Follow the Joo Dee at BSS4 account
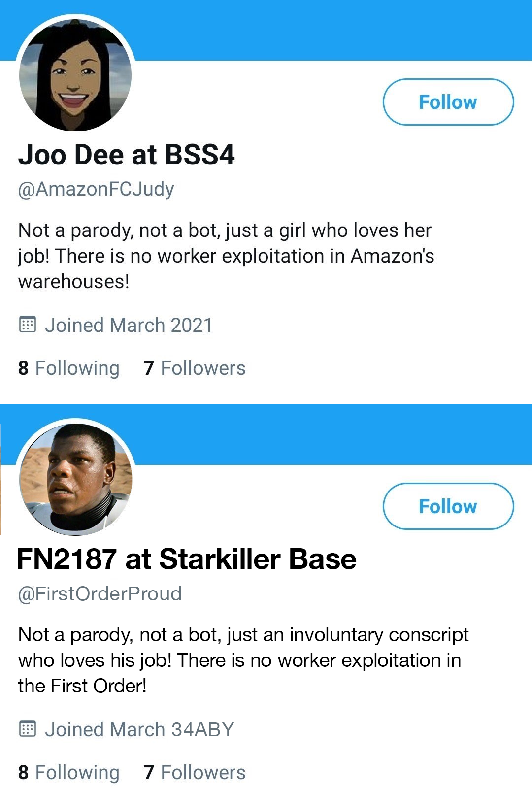This screenshot has height=788, width=532. tap(448, 102)
